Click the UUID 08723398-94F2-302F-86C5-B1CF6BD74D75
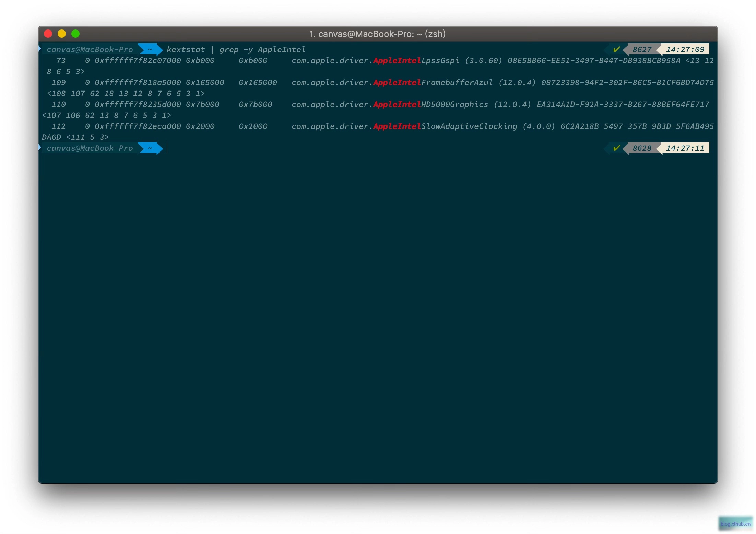 (x=627, y=83)
